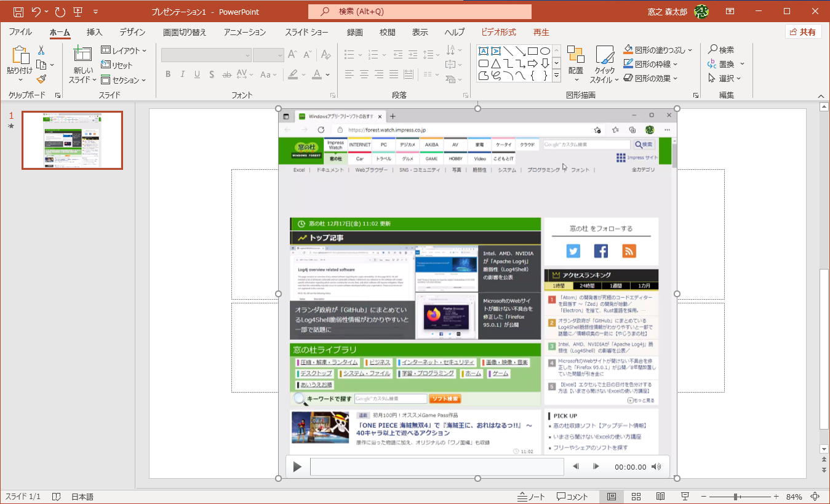Toggle Strikethrough formatting

[x=226, y=74]
